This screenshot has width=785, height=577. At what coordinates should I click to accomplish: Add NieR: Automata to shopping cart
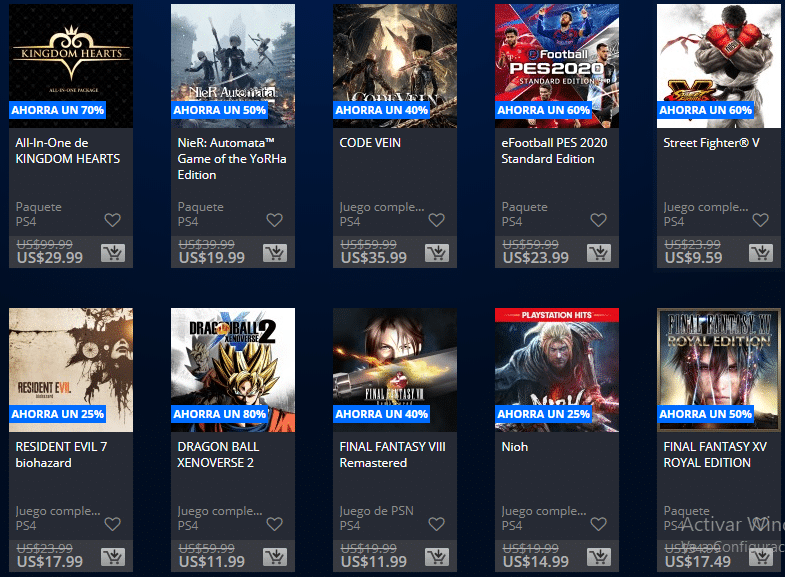point(275,253)
